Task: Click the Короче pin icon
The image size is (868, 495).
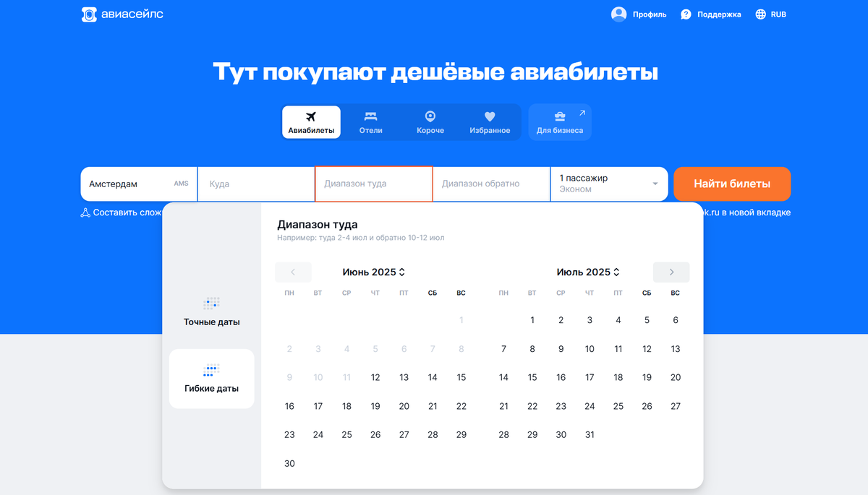Action: click(430, 116)
